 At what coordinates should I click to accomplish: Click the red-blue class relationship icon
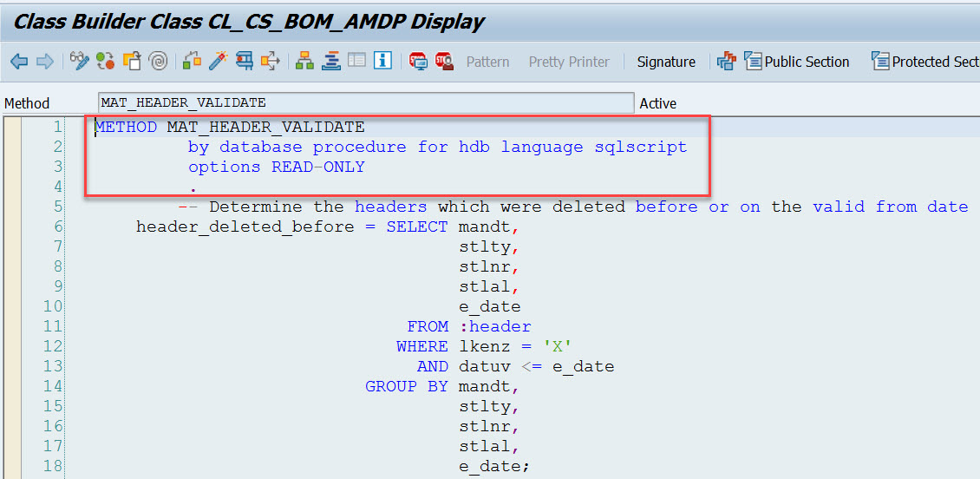click(726, 62)
